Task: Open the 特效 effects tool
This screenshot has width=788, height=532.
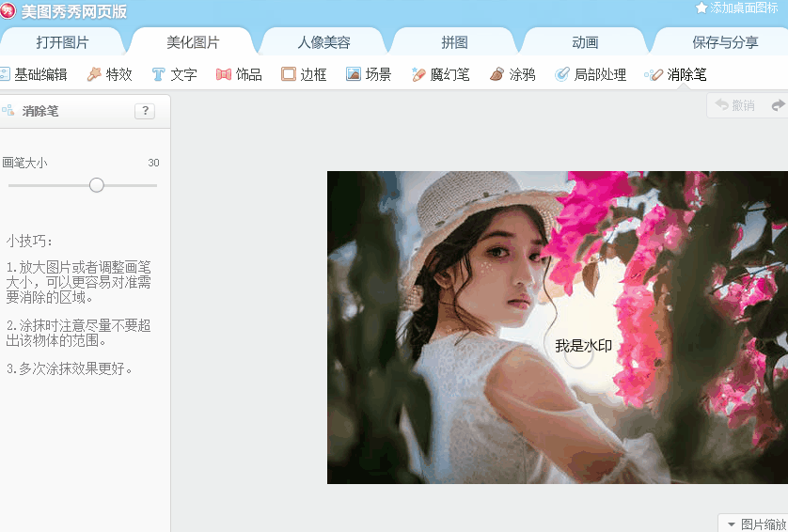Action: point(110,74)
